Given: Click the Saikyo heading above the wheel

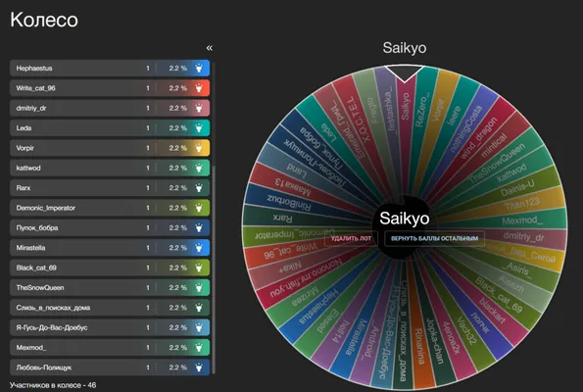Looking at the screenshot, I should pyautogui.click(x=405, y=48).
